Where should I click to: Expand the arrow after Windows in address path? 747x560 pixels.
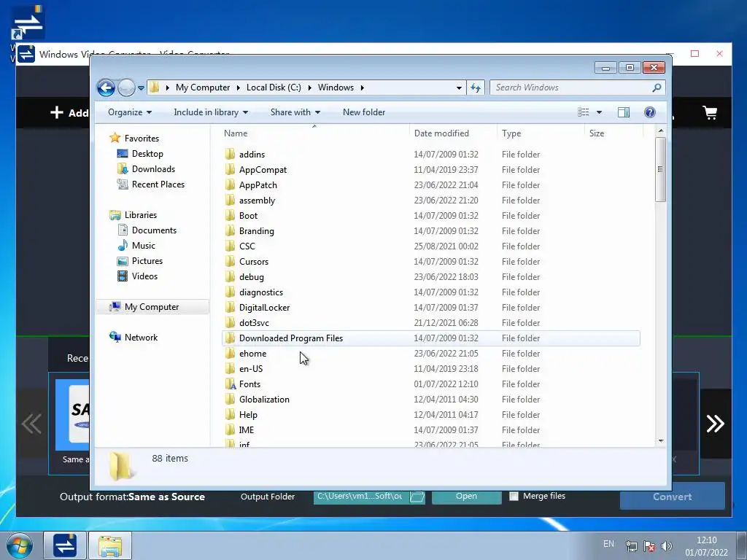pyautogui.click(x=363, y=87)
